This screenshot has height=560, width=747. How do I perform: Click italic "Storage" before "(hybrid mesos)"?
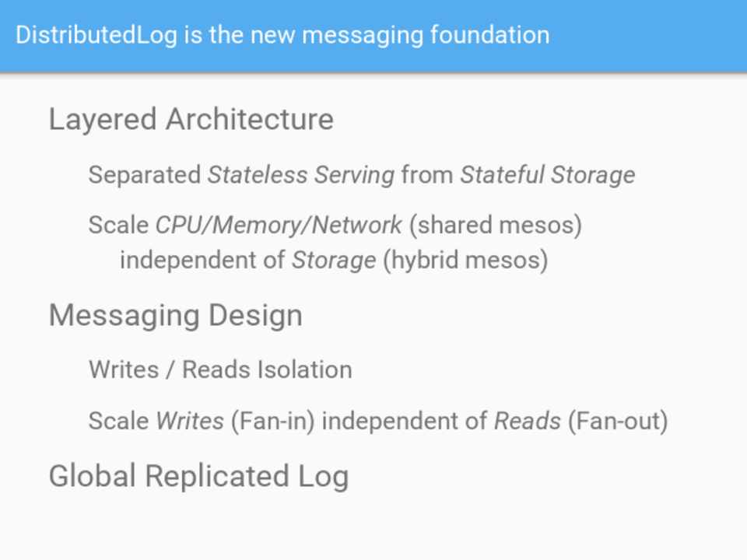(334, 260)
